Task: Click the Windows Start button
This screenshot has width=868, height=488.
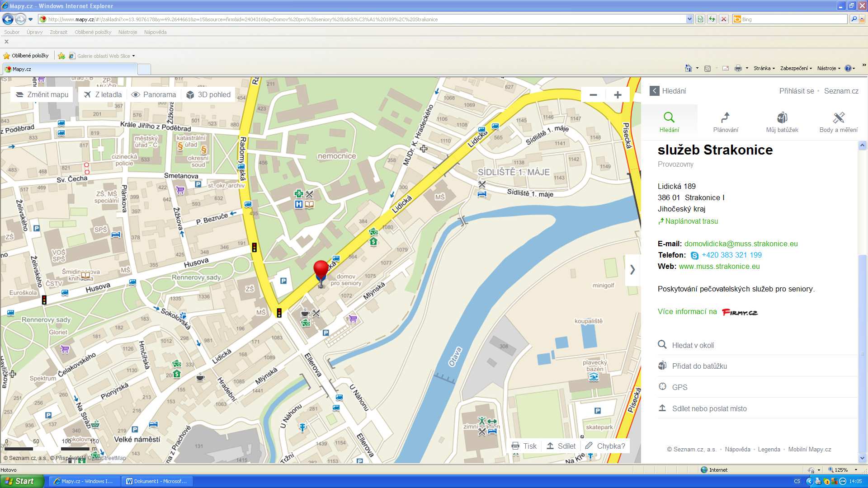Action: (x=22, y=481)
